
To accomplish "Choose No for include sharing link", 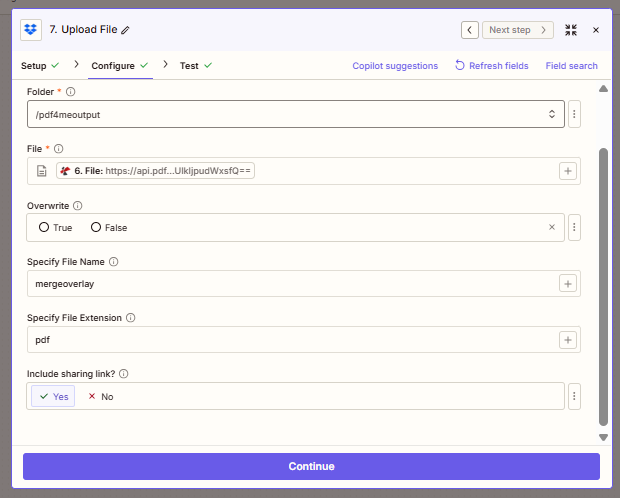I will pyautogui.click(x=101, y=396).
